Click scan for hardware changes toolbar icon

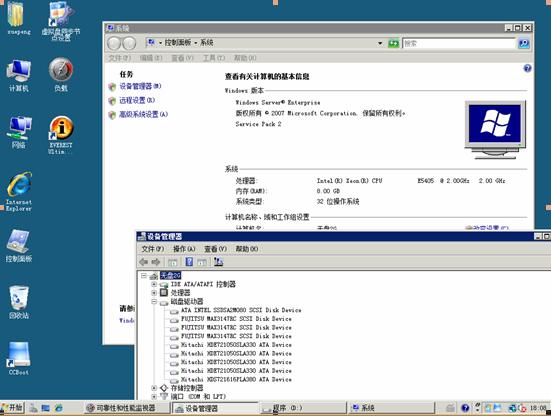click(218, 262)
